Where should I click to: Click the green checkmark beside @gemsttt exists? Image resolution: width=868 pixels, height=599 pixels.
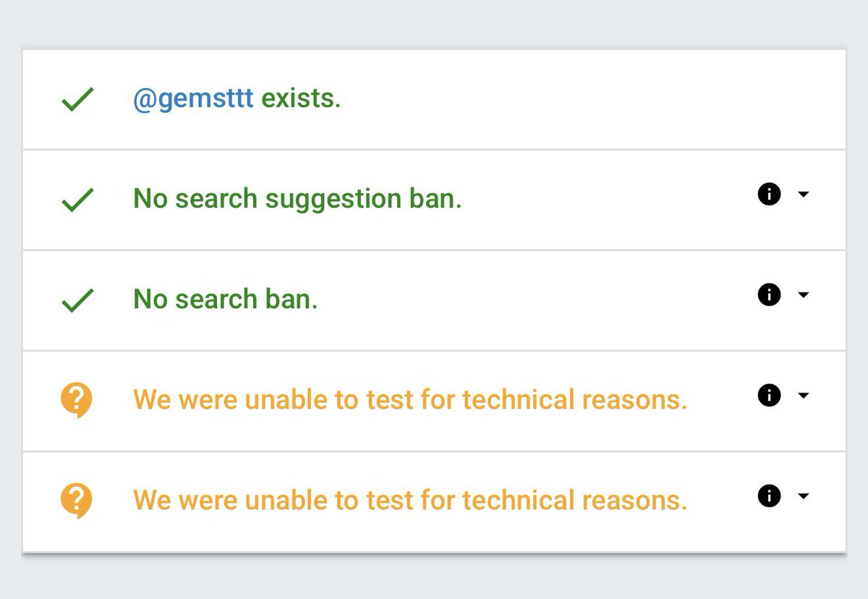(77, 100)
